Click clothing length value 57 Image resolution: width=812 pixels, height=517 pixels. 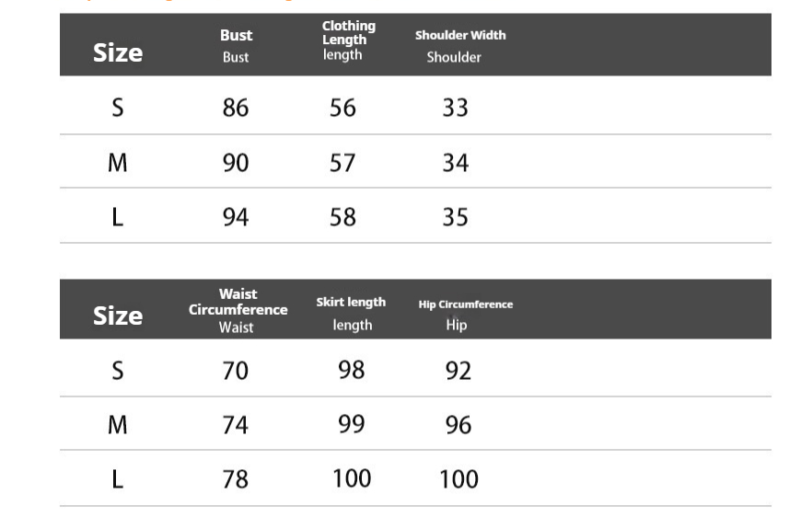coord(342,163)
